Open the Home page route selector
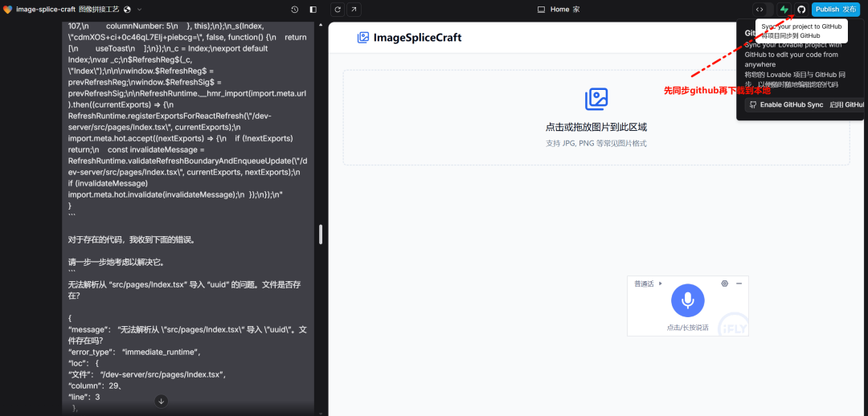 pos(559,10)
